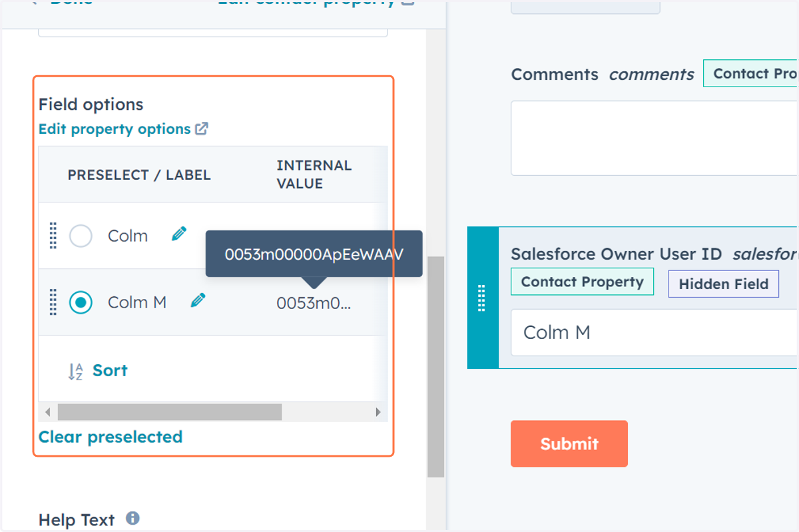Click the Comments field label
This screenshot has height=532, width=799.
coord(555,74)
